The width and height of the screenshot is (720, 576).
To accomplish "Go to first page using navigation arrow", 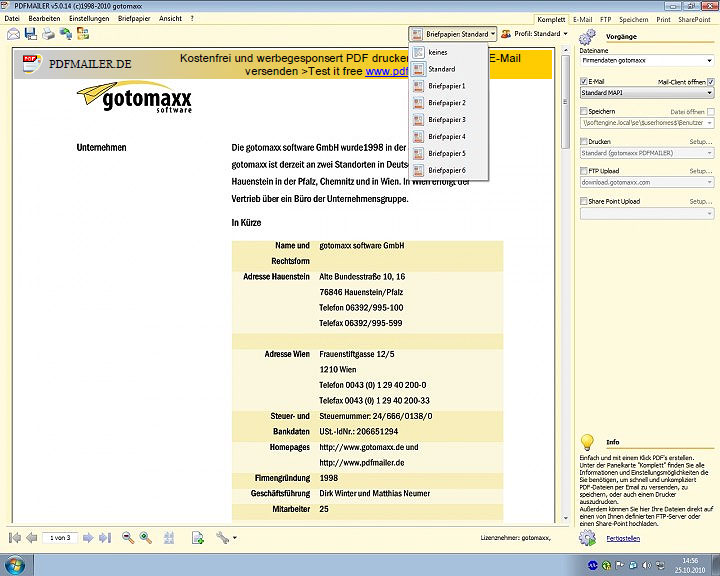I will 15,537.
